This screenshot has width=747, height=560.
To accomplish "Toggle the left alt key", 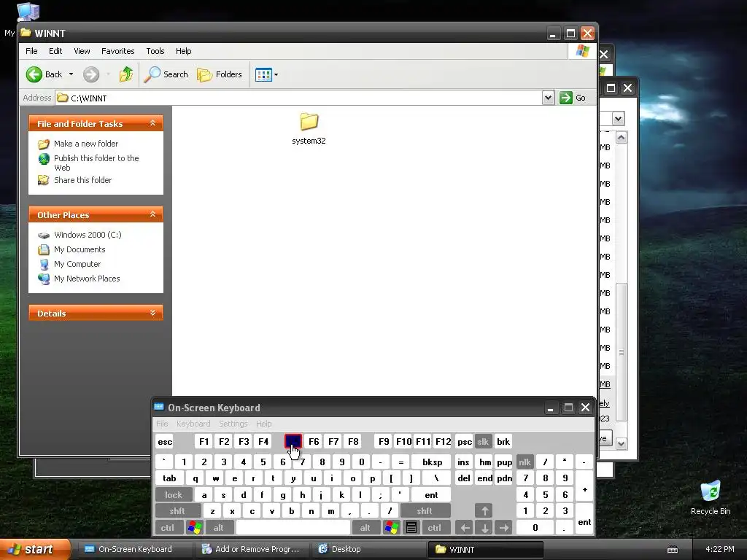I will 219,528.
